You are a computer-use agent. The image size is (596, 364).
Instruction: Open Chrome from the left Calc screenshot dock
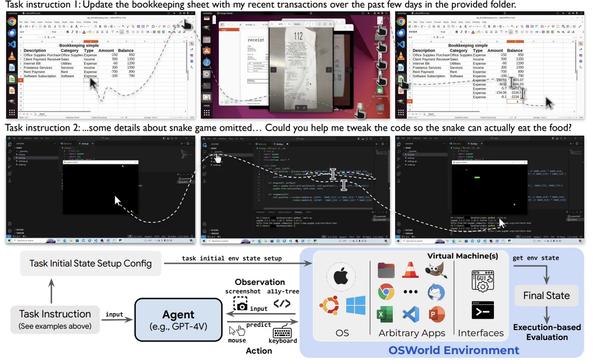11,21
